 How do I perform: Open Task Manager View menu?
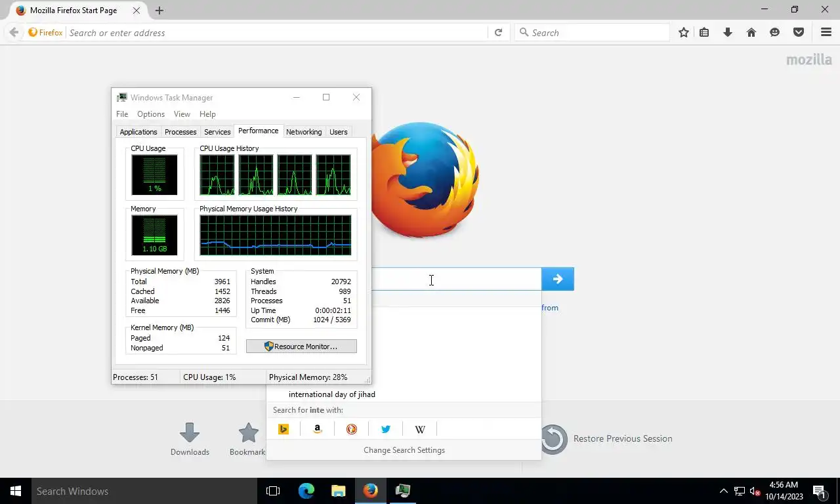(x=182, y=114)
